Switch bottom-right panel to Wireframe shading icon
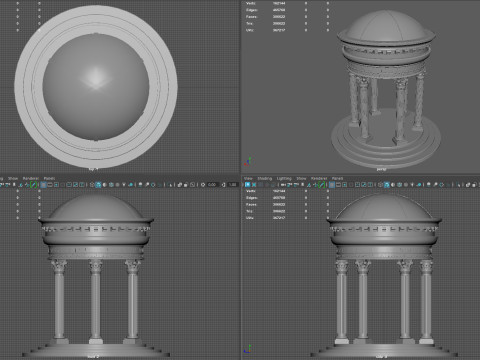Viewport: 480px width, 360px height. [380, 185]
